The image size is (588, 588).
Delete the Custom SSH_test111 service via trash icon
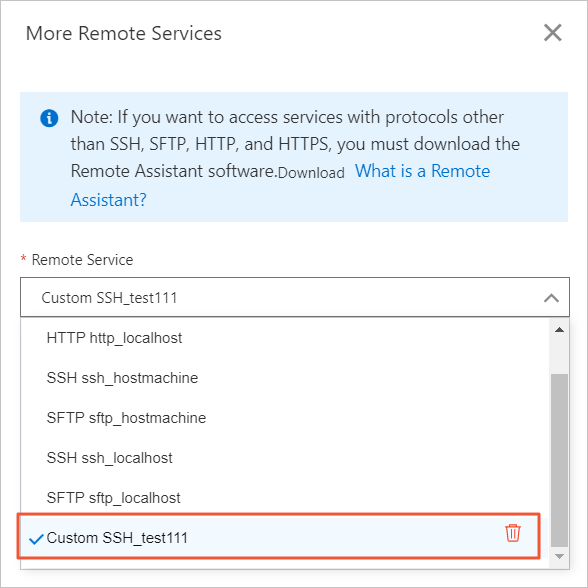pos(513,533)
